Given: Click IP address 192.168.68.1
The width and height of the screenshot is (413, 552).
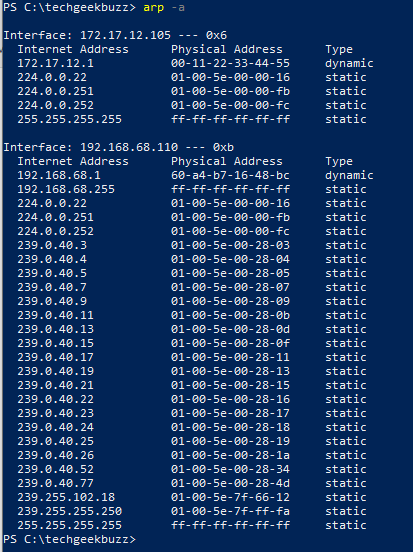Looking at the screenshot, I should tap(59, 175).
